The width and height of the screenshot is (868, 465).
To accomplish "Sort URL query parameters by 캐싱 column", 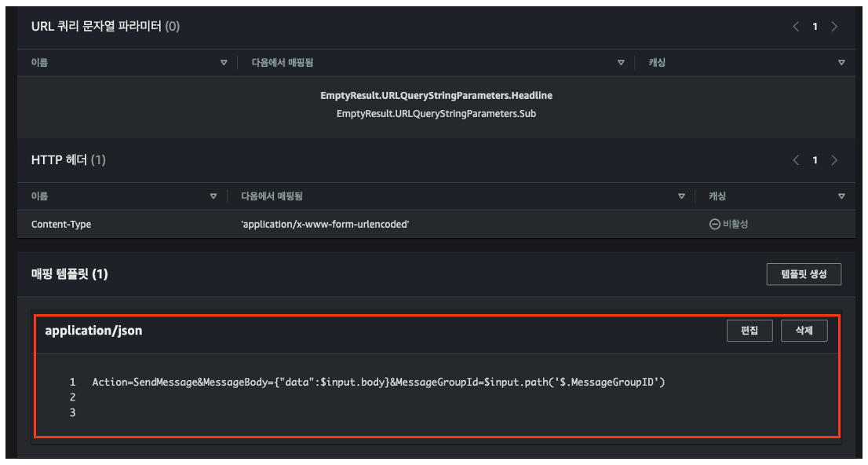I will point(841,63).
